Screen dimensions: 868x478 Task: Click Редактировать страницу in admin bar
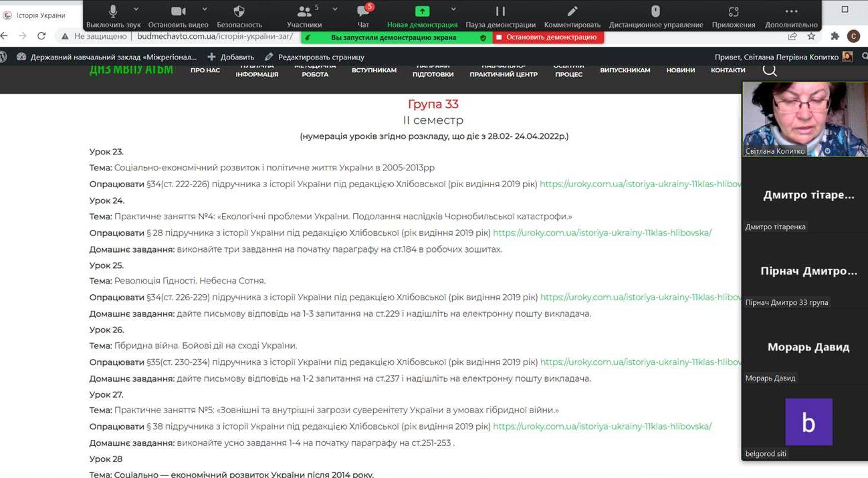(314, 57)
